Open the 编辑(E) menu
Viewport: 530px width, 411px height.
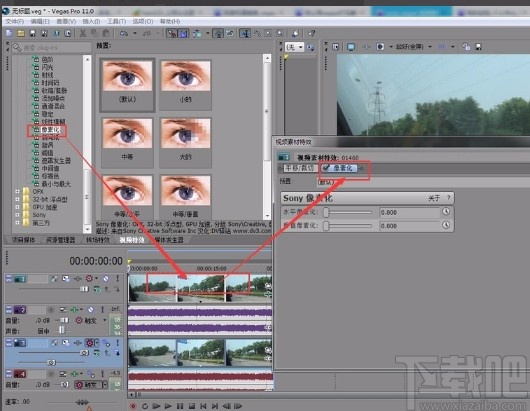(x=40, y=21)
